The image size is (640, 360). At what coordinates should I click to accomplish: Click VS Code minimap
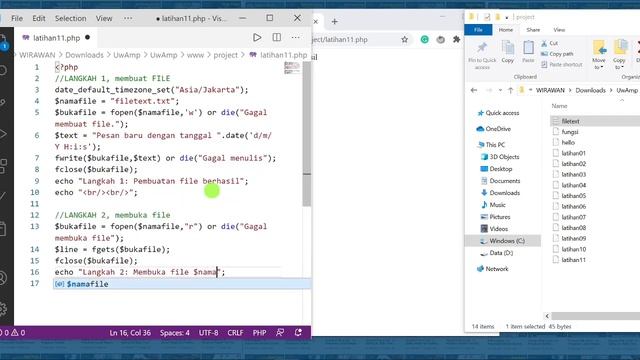[x=292, y=68]
